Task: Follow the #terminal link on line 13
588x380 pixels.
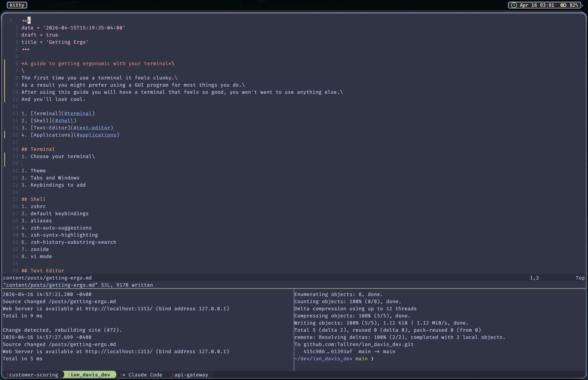Action: [78, 113]
